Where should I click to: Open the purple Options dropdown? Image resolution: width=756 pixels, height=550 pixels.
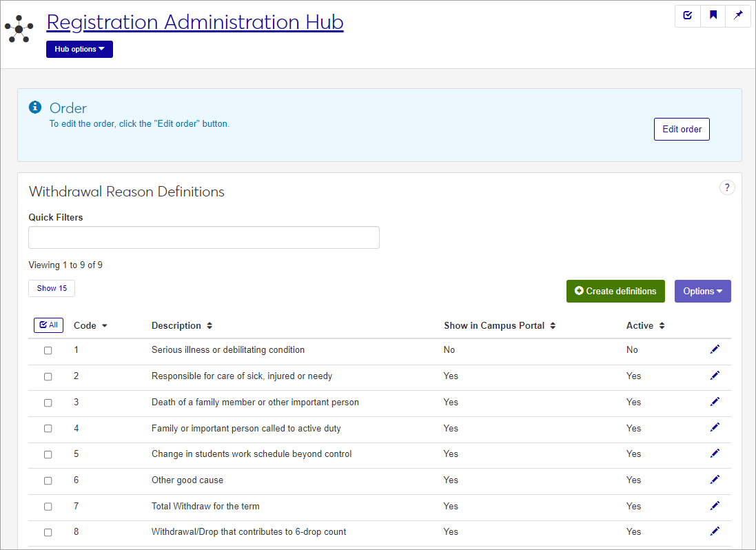(702, 291)
